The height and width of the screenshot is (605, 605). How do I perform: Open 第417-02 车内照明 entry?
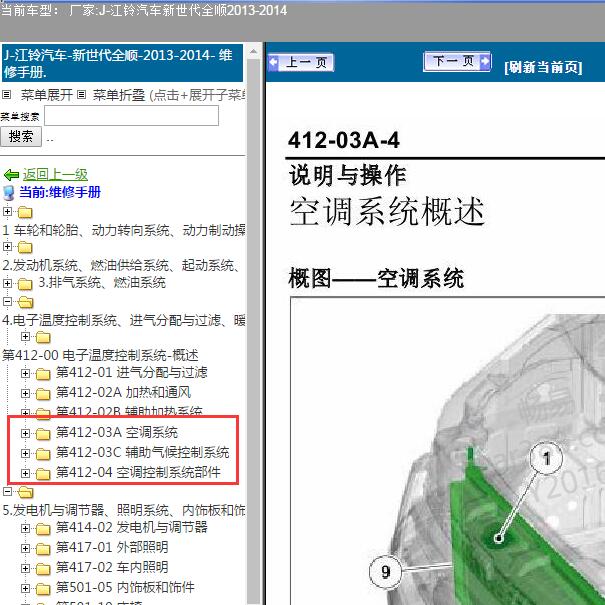tap(112, 568)
